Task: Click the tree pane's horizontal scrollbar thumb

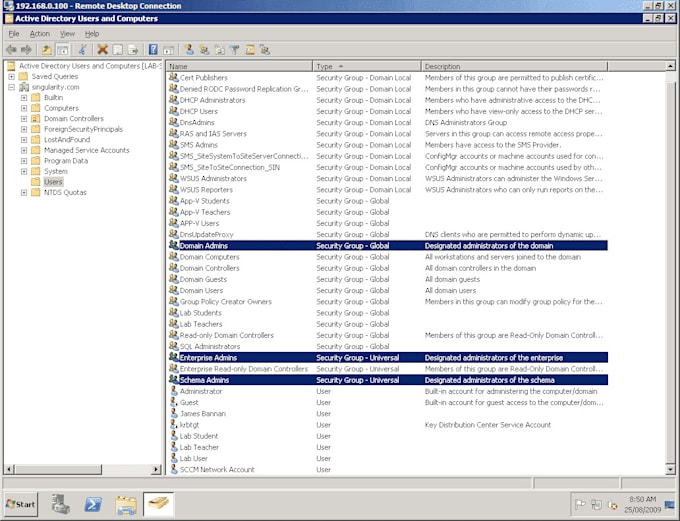Action: (x=58, y=469)
